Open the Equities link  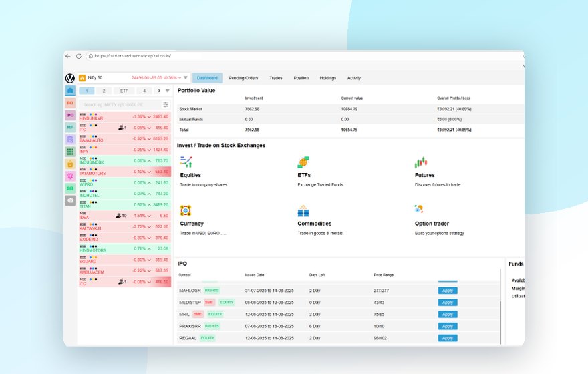[190, 175]
